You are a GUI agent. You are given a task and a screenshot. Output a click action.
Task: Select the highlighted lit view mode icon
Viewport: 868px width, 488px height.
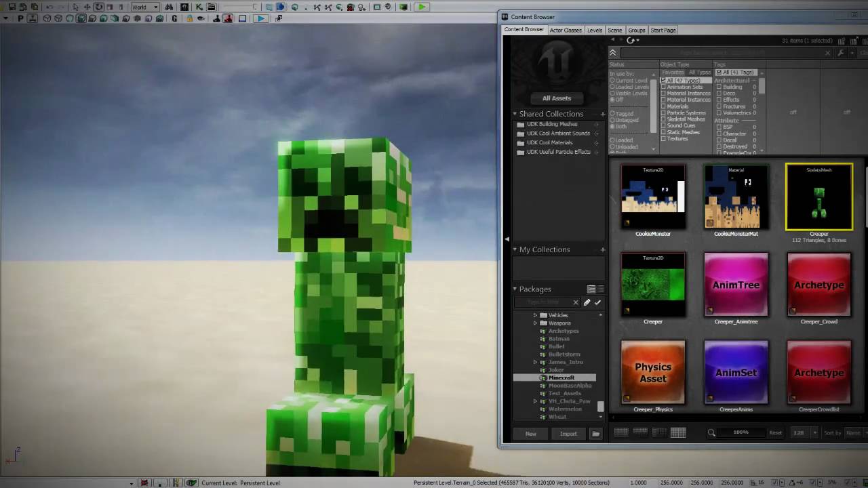coord(81,18)
